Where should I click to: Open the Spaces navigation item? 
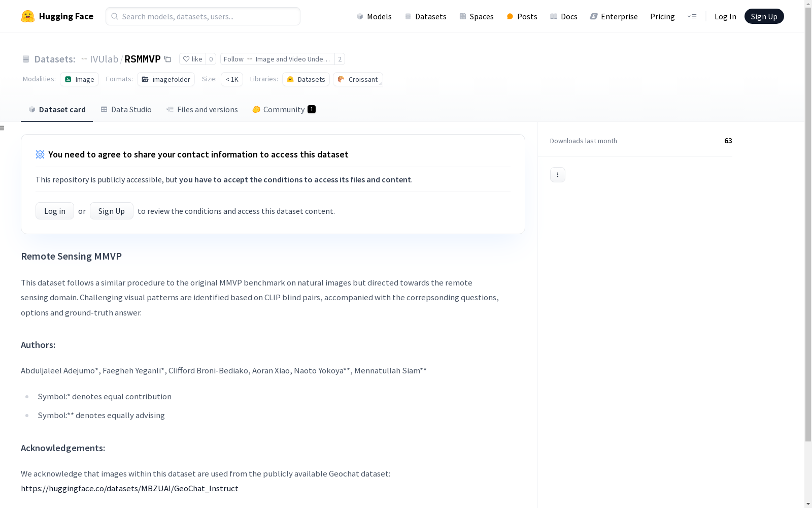476,16
